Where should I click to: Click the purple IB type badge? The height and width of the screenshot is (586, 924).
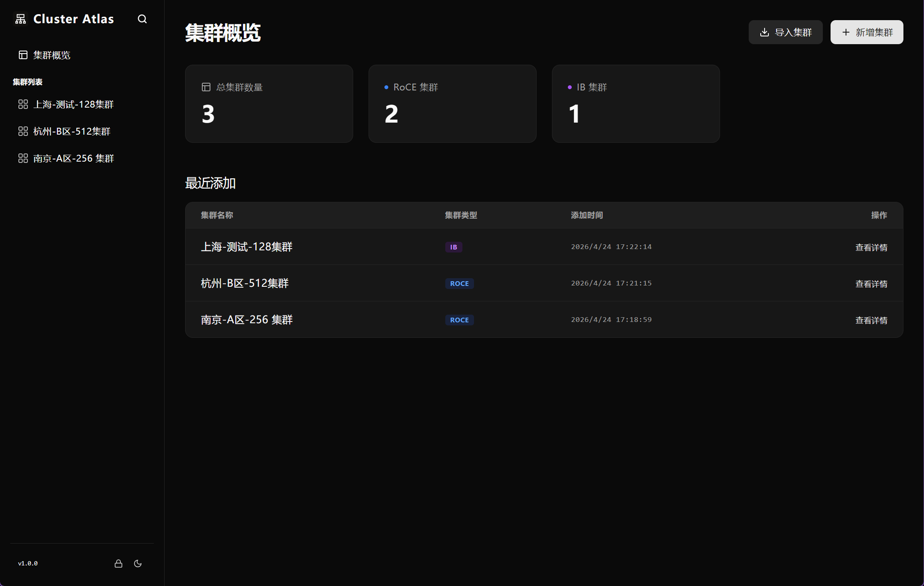tap(453, 247)
